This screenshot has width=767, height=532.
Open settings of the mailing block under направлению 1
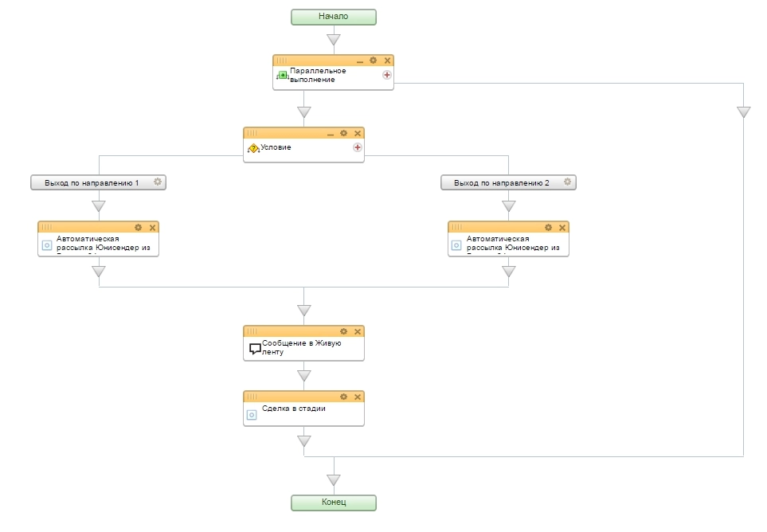[138, 227]
